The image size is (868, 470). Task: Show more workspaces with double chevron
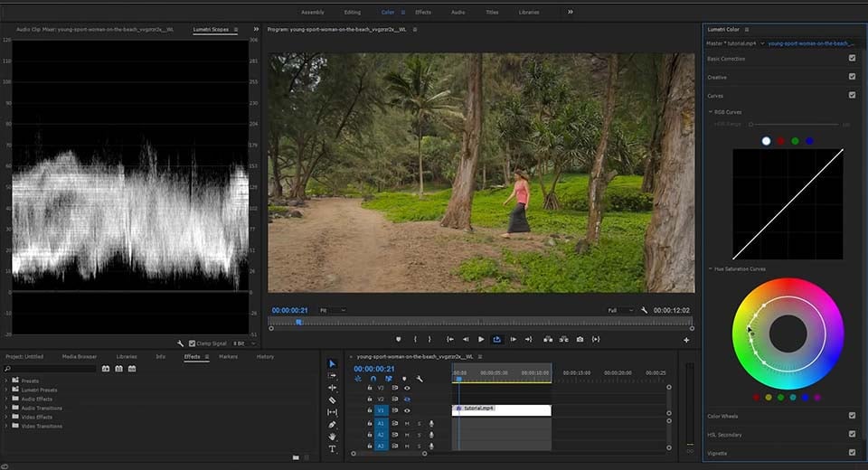coord(571,12)
